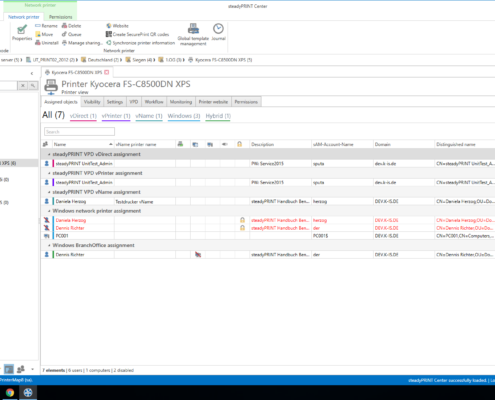Clear the left panel search with X
The width and height of the screenshot is (495, 400).
click(x=23, y=86)
